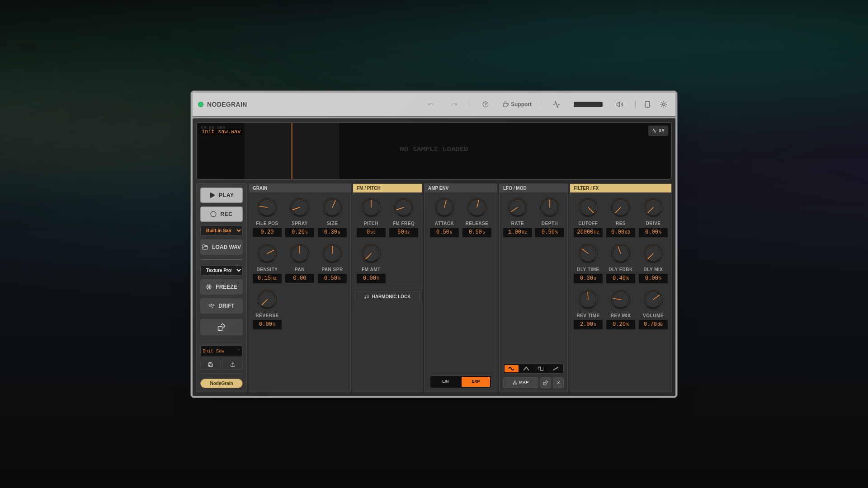The width and height of the screenshot is (868, 488).
Task: Click the FM / PITCH panel header
Action: click(x=387, y=188)
